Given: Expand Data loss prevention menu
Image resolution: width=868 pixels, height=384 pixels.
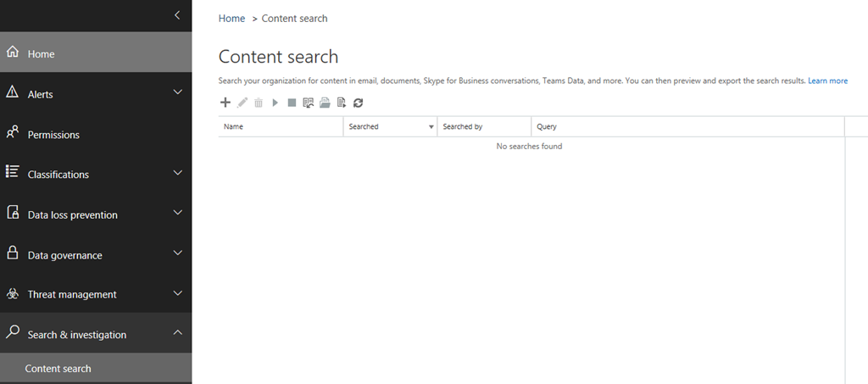Looking at the screenshot, I should click(177, 213).
